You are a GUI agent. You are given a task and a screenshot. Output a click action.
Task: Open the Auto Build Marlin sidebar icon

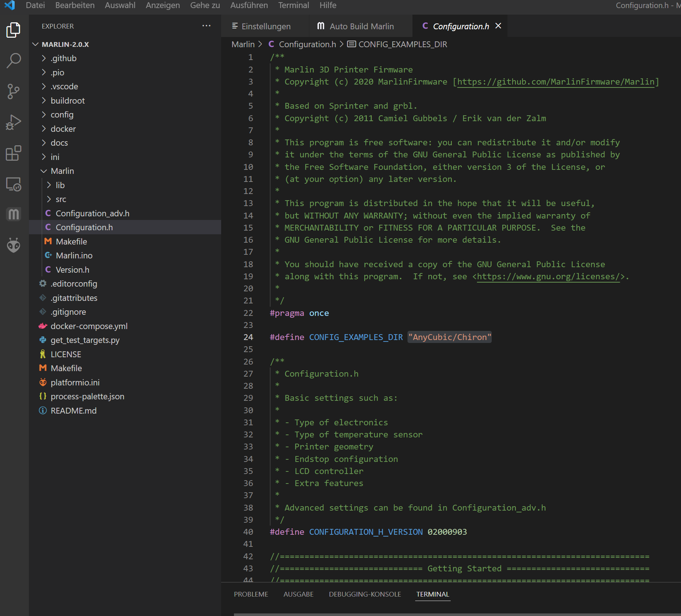point(14,214)
